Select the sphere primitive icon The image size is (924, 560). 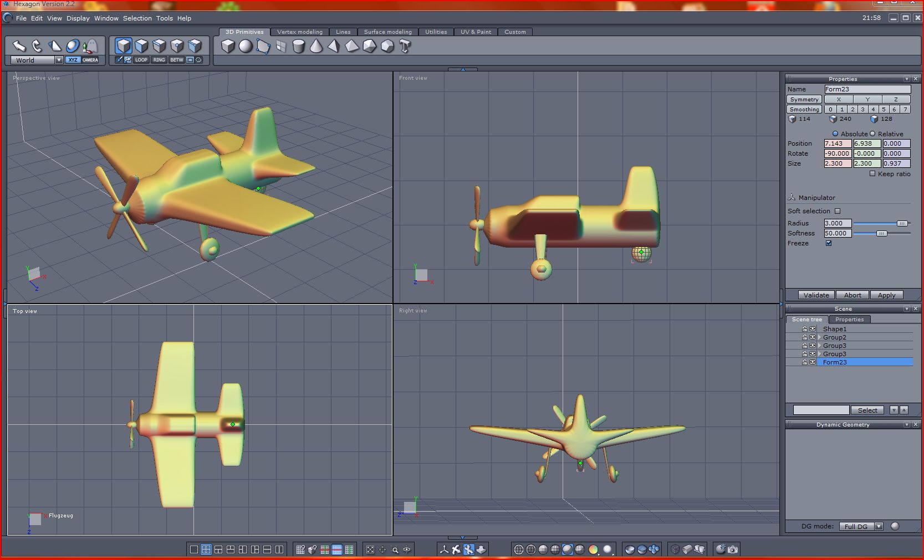pyautogui.click(x=246, y=47)
